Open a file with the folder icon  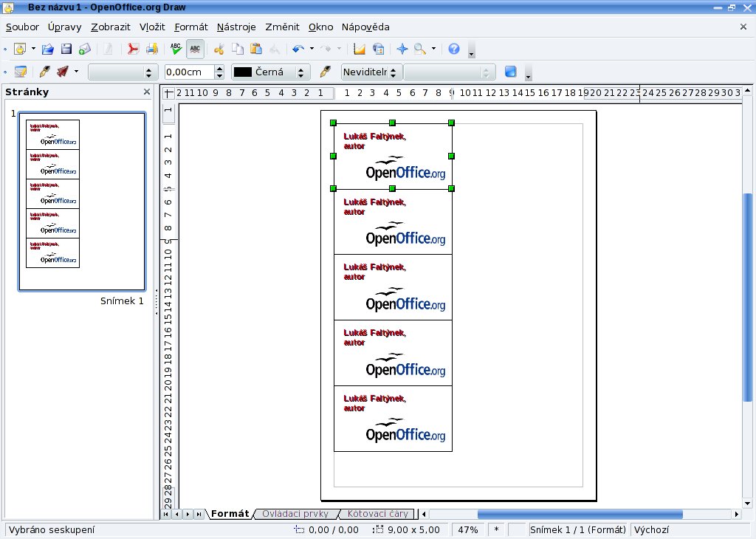[x=48, y=49]
